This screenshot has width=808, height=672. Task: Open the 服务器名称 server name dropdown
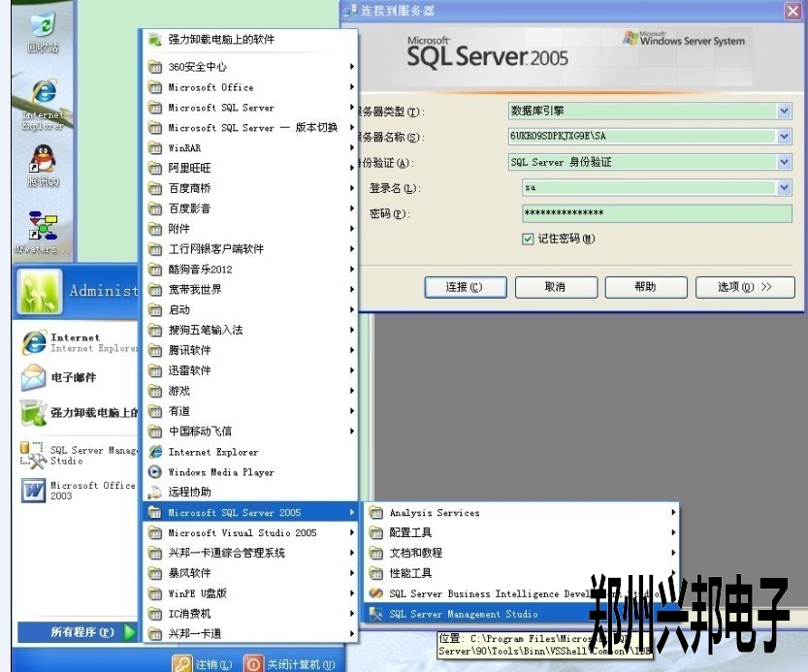click(784, 137)
